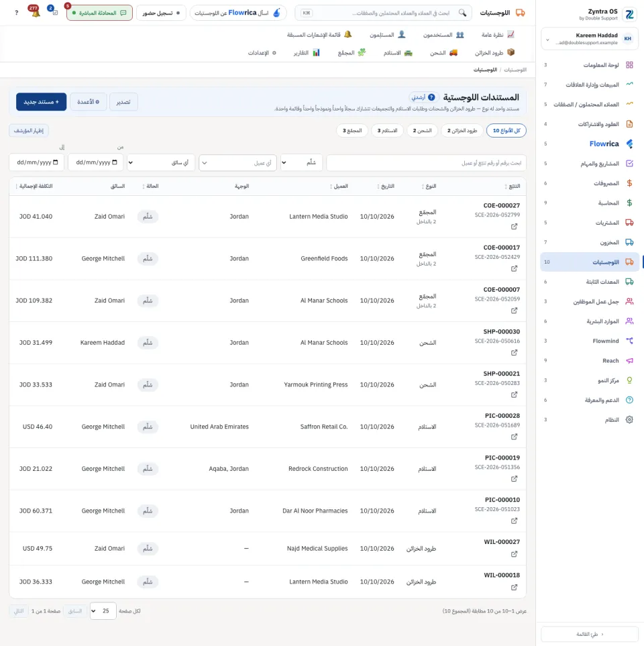Open المحادثة المباشرة live chat button
The height and width of the screenshot is (646, 644).
click(100, 13)
